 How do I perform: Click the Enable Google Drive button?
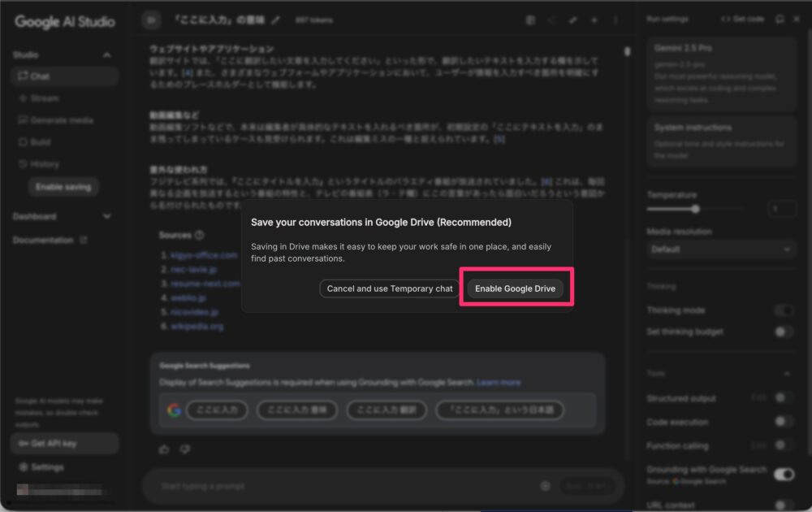(515, 289)
